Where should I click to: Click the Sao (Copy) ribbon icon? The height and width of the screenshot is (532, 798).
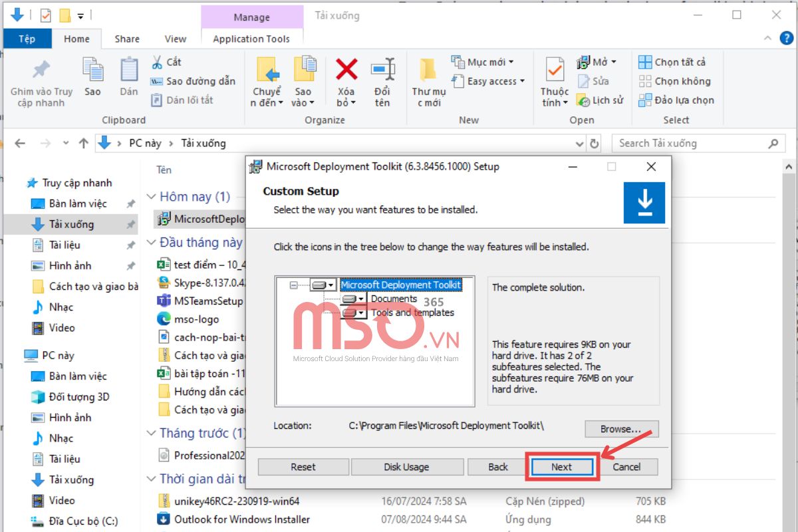pos(92,70)
